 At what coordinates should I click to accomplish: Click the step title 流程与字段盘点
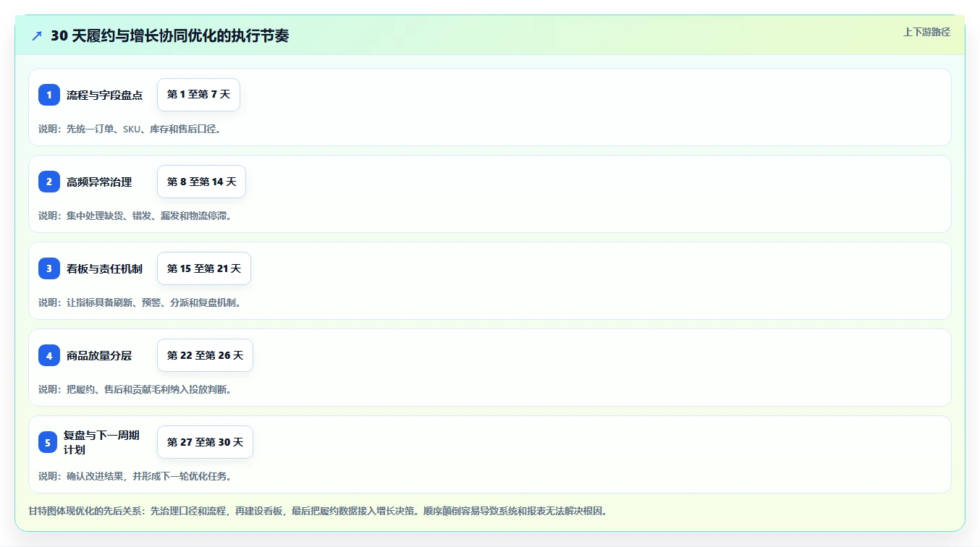click(x=104, y=95)
